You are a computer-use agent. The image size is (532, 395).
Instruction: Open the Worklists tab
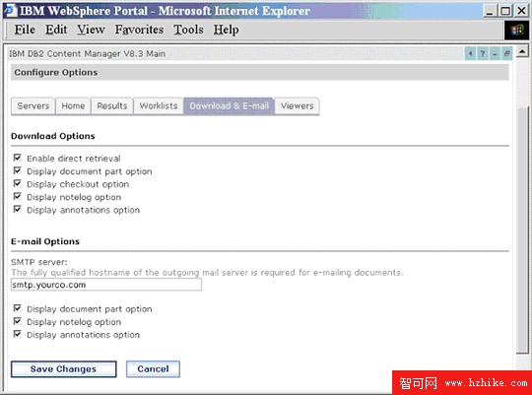(159, 105)
